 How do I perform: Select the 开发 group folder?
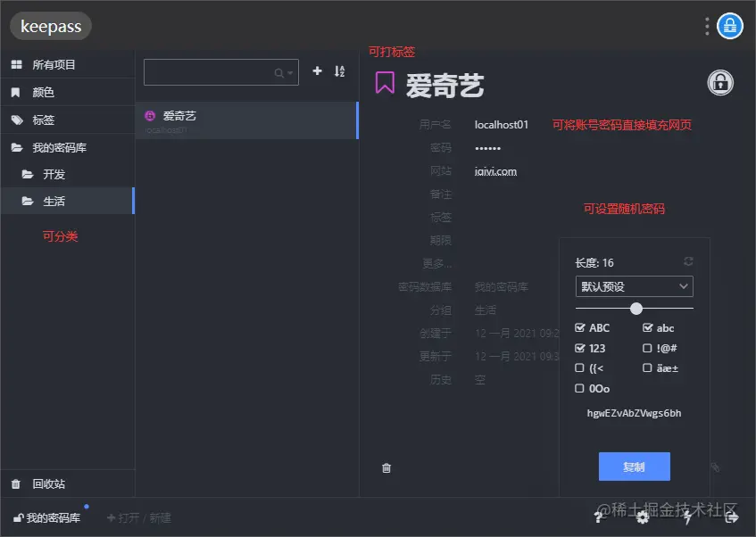(68, 174)
